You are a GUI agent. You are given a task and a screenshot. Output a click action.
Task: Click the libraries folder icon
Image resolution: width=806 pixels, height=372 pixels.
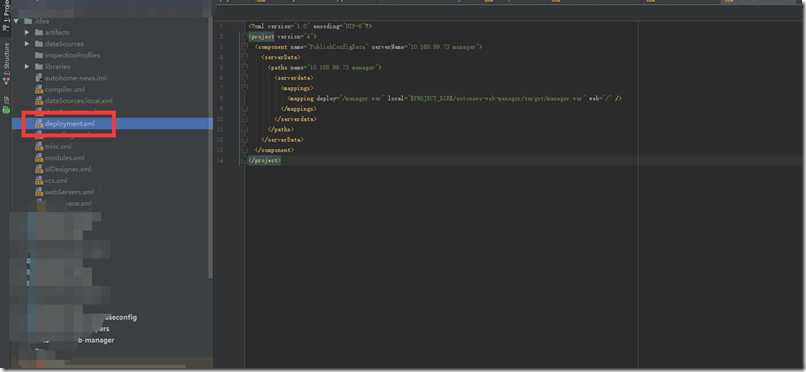(39, 66)
